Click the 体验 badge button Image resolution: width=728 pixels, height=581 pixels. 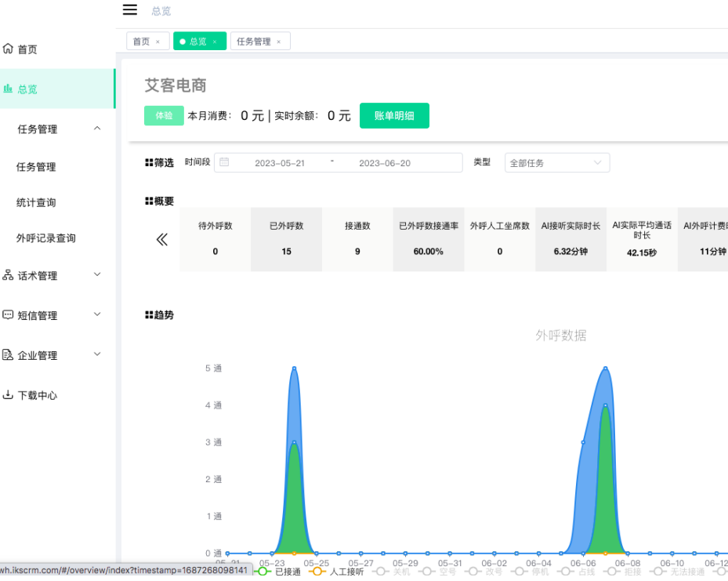coord(164,116)
